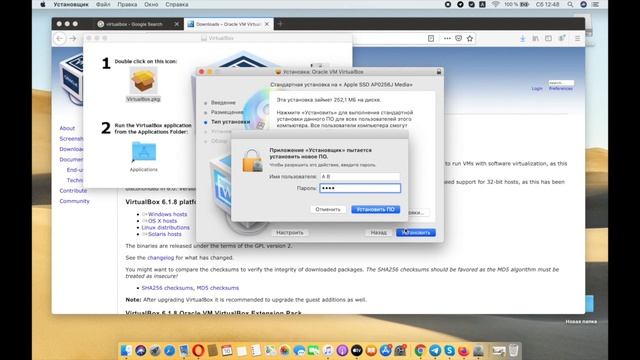Open Firefox from the Dock

pyautogui.click(x=463, y=350)
